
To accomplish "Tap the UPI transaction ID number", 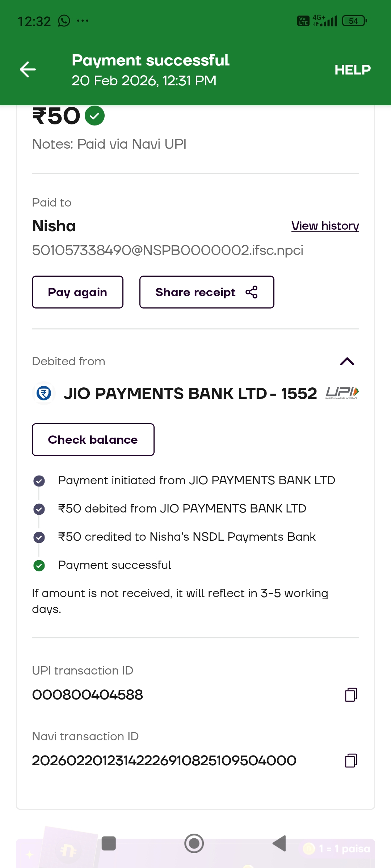I will point(88,695).
